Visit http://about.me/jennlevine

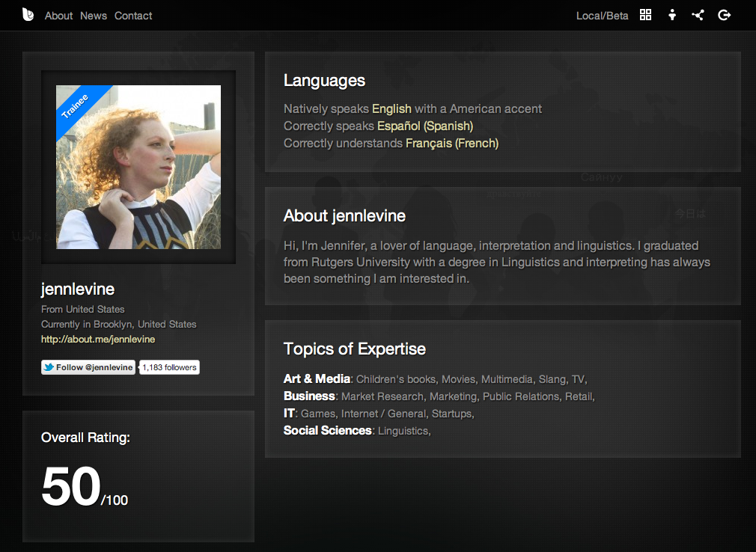coord(98,339)
